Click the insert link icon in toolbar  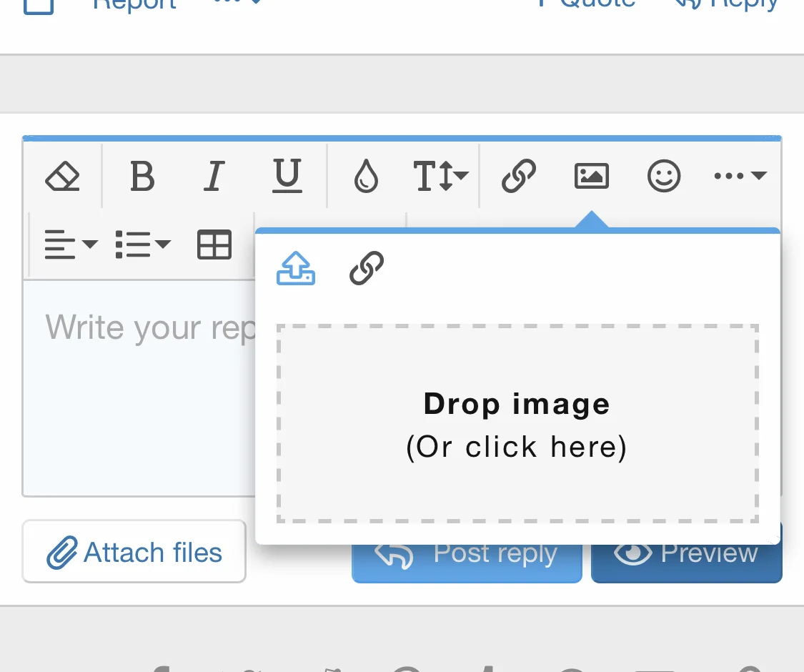pos(518,176)
